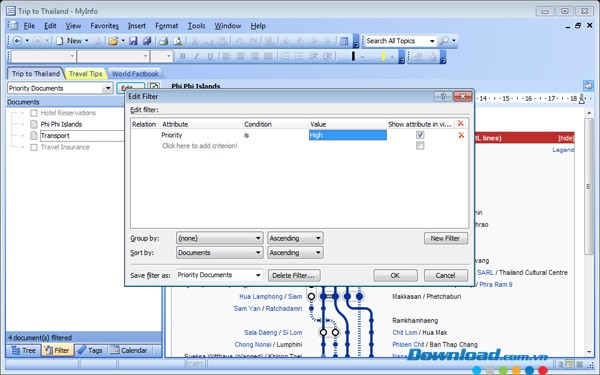Open the New button dropdown arrow
Viewport: 600px width, 375px height.
[x=86, y=41]
